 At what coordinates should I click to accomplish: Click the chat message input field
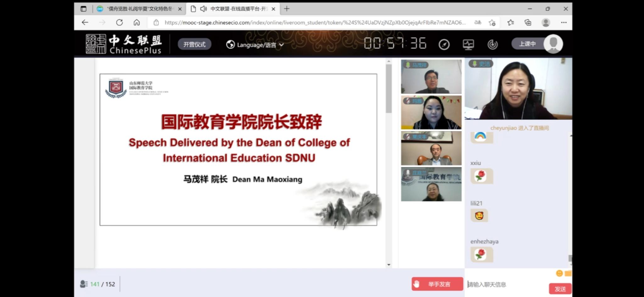point(506,284)
